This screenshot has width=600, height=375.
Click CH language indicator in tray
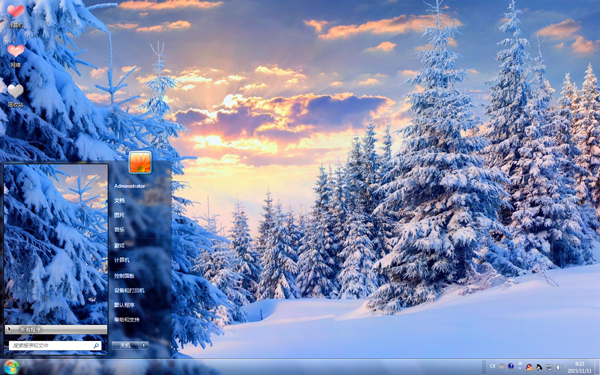[x=492, y=366]
